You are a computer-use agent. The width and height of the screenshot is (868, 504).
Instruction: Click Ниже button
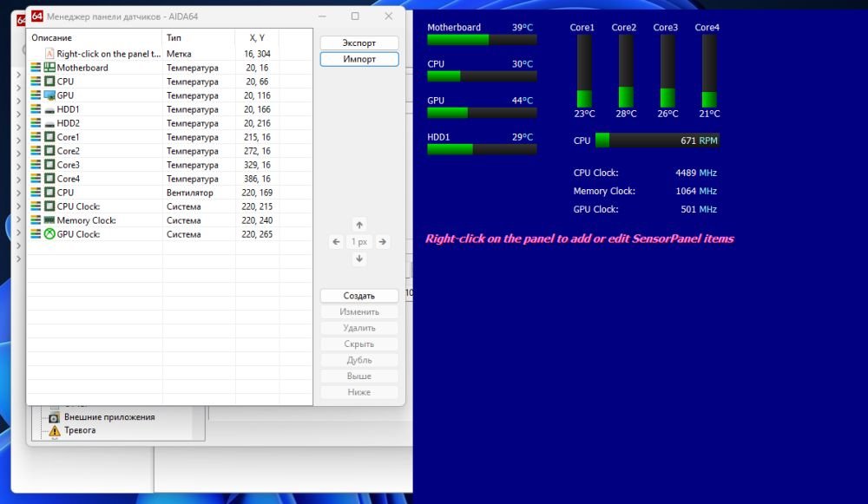pos(359,392)
